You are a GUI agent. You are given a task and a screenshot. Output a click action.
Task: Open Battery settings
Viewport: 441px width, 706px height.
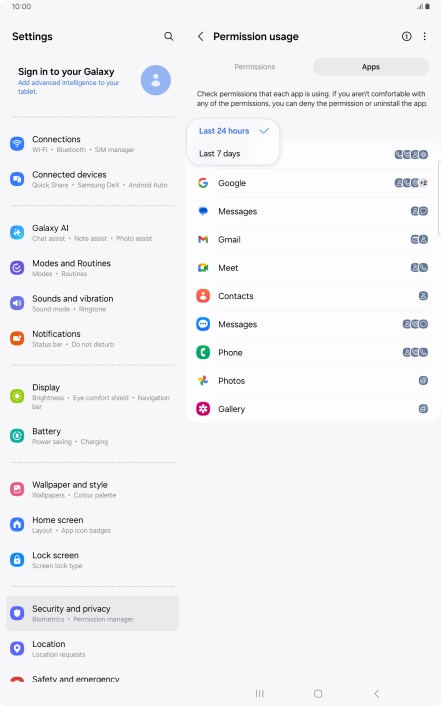coord(92,436)
